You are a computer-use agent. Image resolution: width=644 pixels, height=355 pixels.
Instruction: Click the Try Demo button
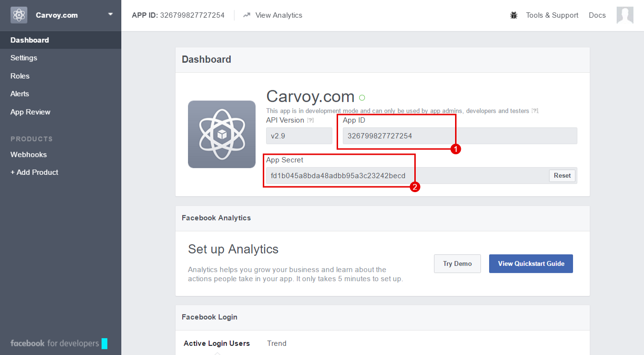pos(457,264)
